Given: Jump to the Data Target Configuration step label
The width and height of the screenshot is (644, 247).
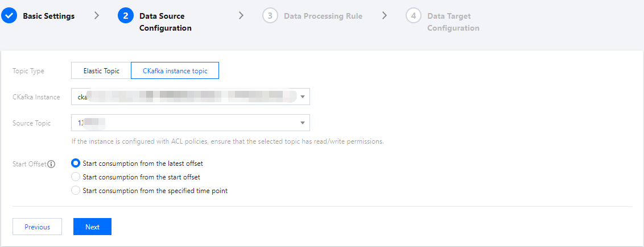Looking at the screenshot, I should (x=453, y=22).
